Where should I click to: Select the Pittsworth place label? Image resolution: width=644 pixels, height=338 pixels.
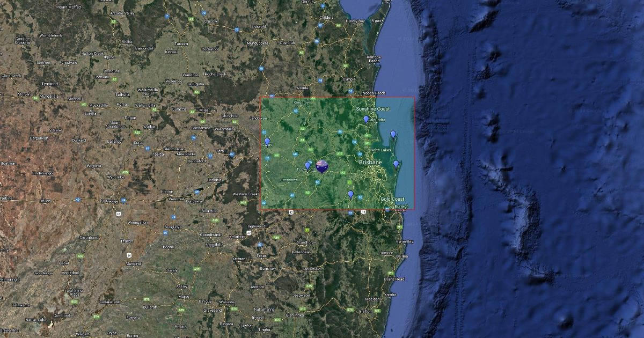click(289, 180)
